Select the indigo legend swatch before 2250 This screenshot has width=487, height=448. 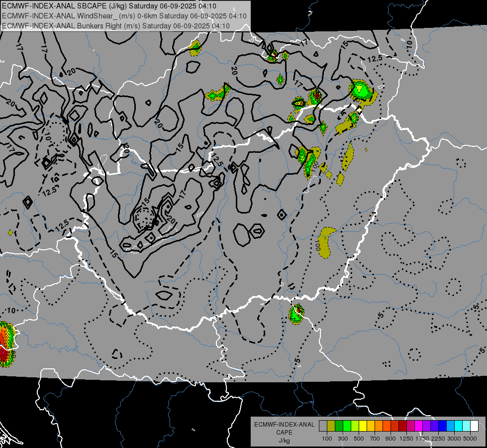[x=434, y=426]
